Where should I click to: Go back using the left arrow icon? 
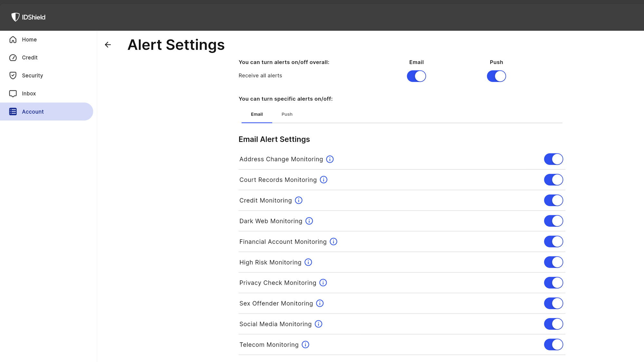click(x=108, y=45)
